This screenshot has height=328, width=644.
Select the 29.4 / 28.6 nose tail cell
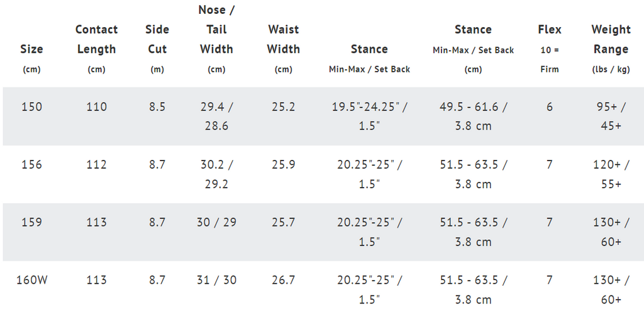pyautogui.click(x=216, y=116)
